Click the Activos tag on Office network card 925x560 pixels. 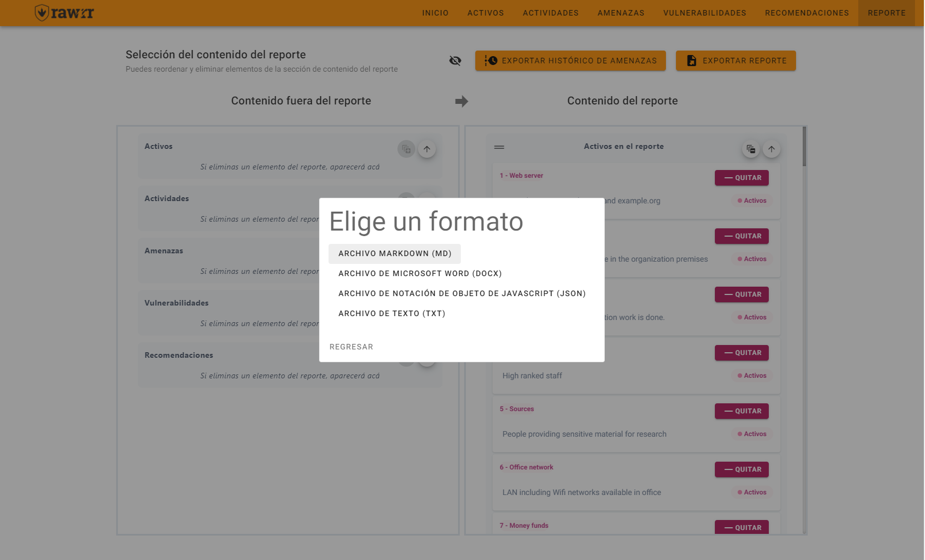[752, 492]
